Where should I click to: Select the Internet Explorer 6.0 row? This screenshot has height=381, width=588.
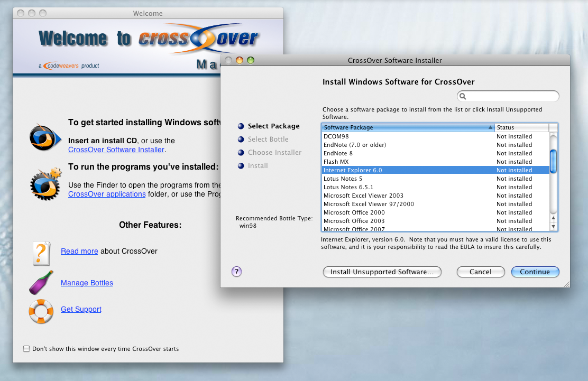point(435,170)
